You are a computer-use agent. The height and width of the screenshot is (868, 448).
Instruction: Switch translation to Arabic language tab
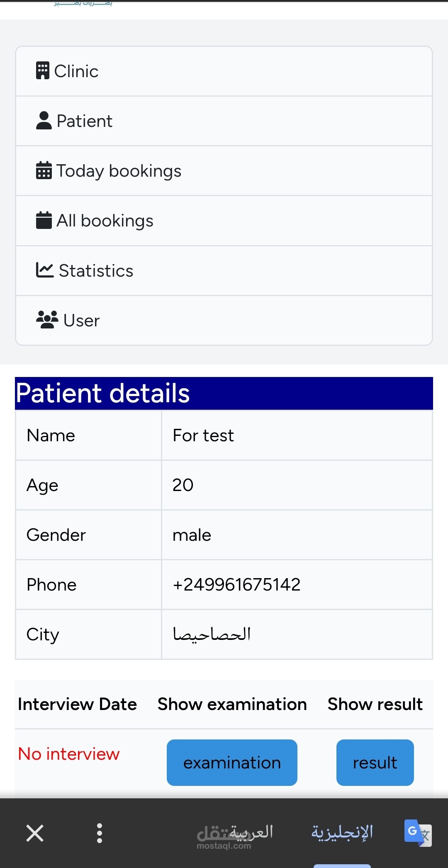pyautogui.click(x=251, y=832)
